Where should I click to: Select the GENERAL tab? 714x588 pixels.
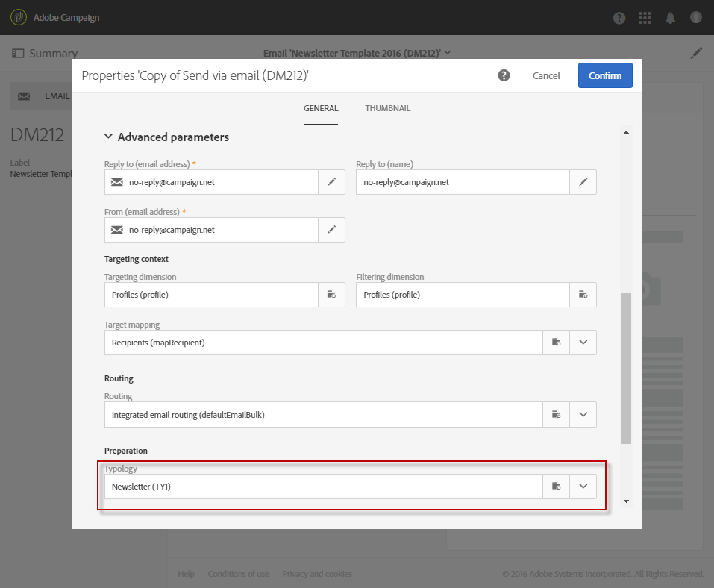pos(321,108)
